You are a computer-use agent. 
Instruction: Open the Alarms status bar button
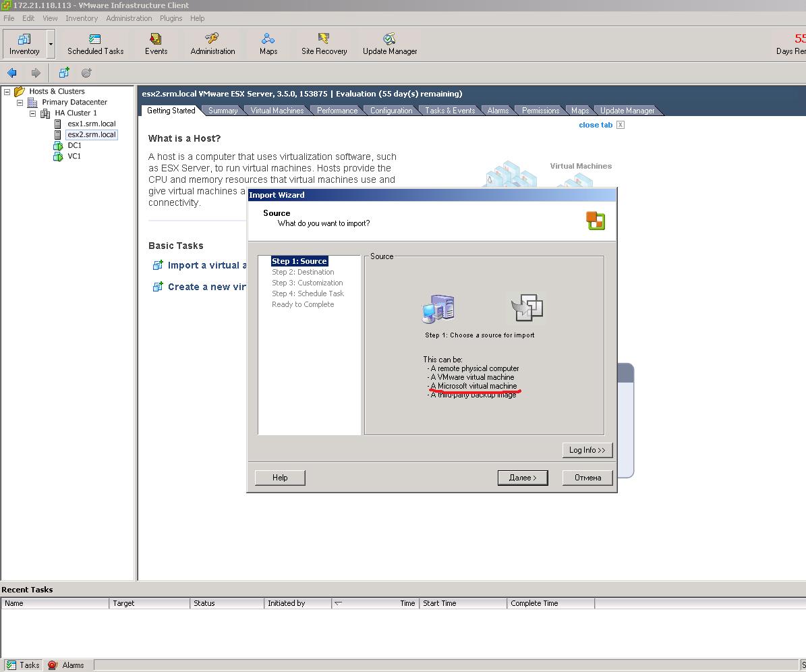[x=66, y=665]
